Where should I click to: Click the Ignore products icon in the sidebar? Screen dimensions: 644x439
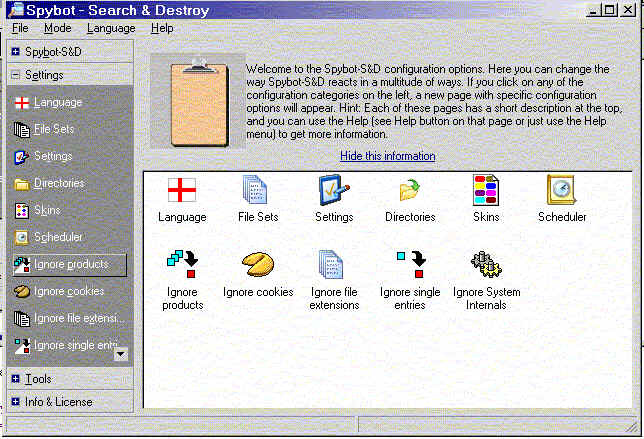click(22, 265)
